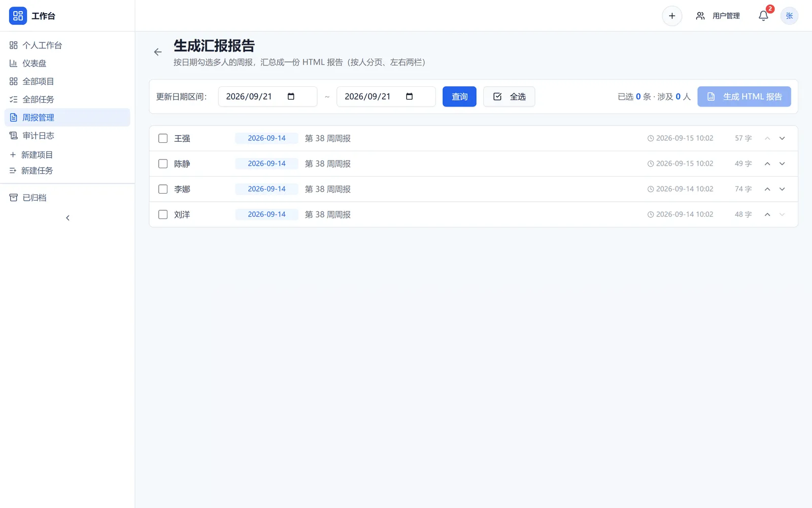Click the 查询 button
Image resolution: width=812 pixels, height=508 pixels.
459,97
